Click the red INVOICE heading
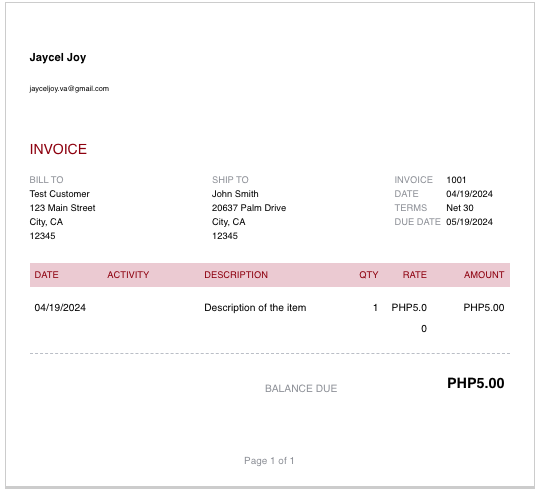537x490 pixels. pos(58,149)
